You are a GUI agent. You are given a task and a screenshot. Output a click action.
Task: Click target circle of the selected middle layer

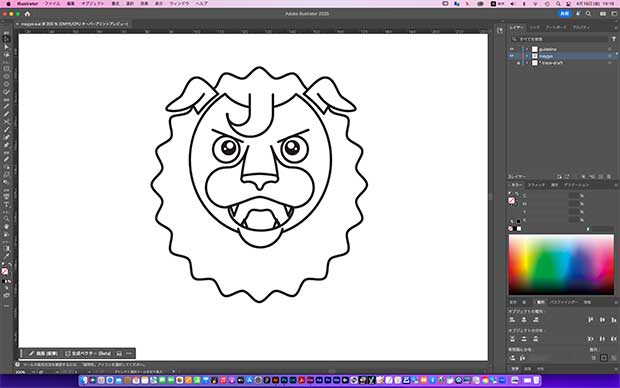tap(610, 56)
